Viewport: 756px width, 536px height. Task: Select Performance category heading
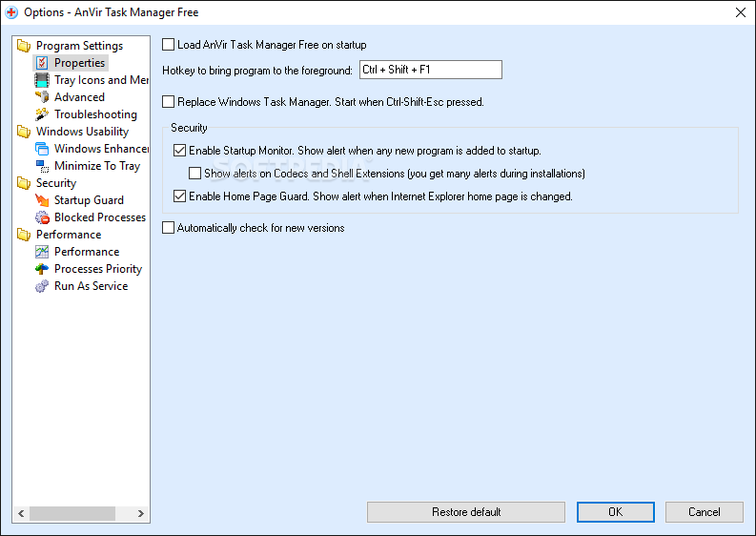tap(69, 235)
